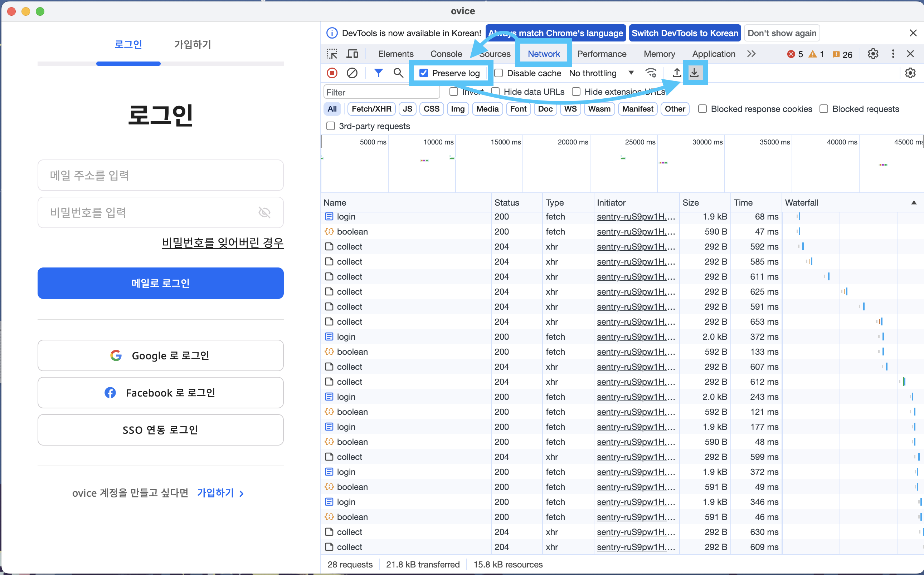
Task: Click the yellow warning count badge
Action: 816,54
